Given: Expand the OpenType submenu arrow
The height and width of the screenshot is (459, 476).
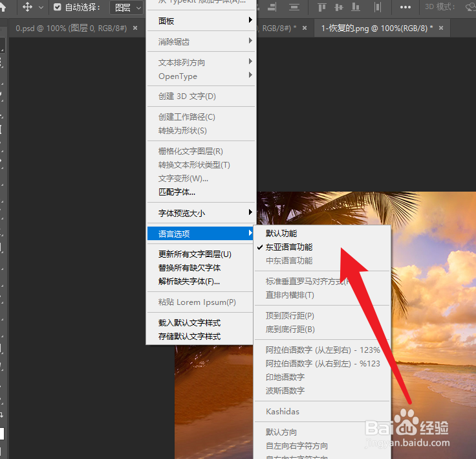Looking at the screenshot, I should point(250,75).
